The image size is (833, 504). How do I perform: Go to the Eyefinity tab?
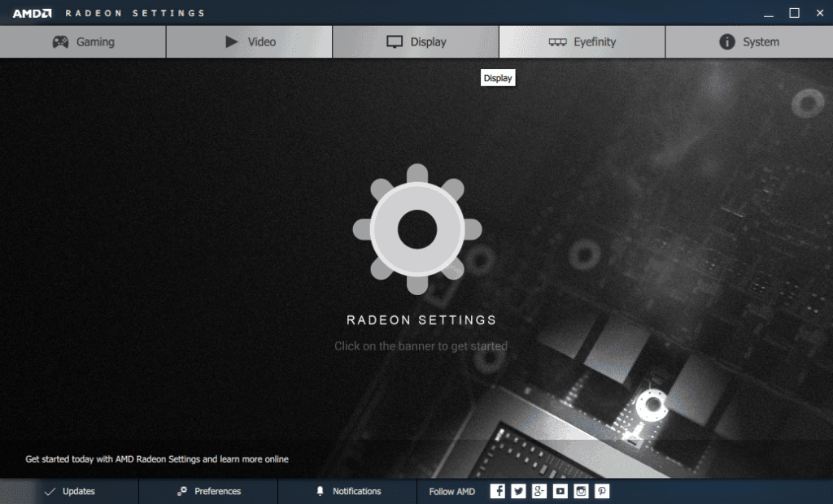click(582, 42)
